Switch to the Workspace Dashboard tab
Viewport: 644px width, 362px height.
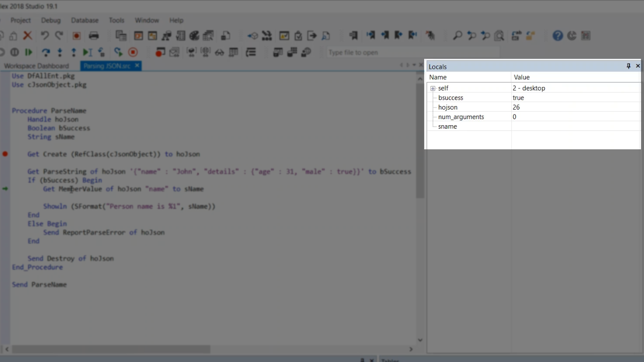tap(36, 66)
